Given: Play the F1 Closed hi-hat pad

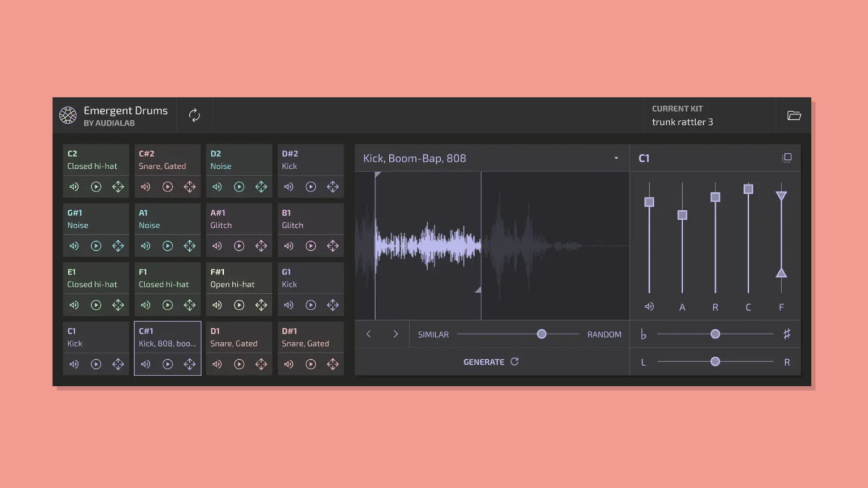Looking at the screenshot, I should (x=168, y=305).
